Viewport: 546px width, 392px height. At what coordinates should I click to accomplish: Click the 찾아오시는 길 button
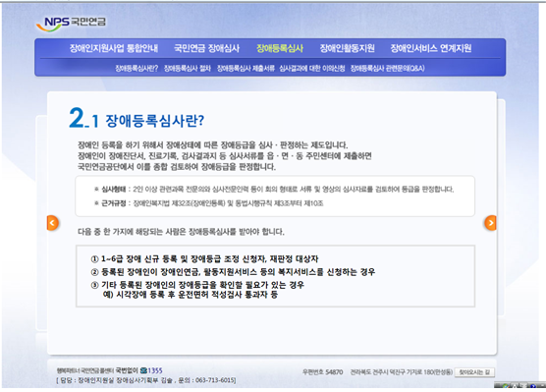click(474, 372)
